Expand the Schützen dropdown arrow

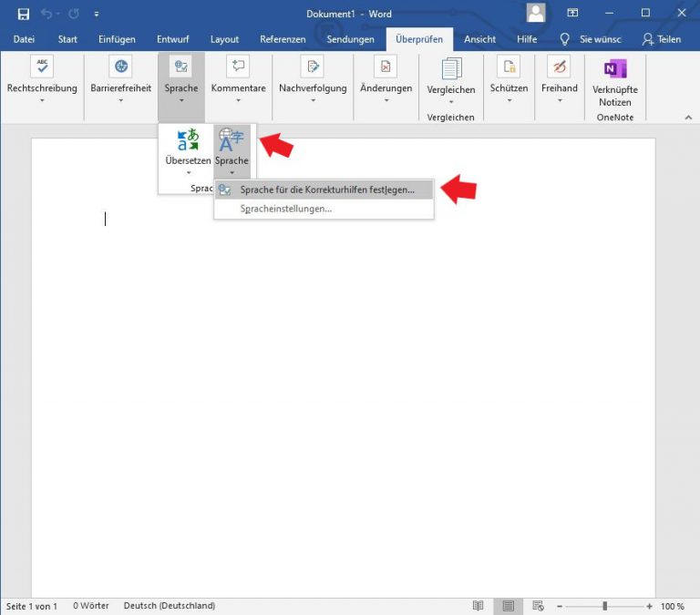[x=509, y=100]
